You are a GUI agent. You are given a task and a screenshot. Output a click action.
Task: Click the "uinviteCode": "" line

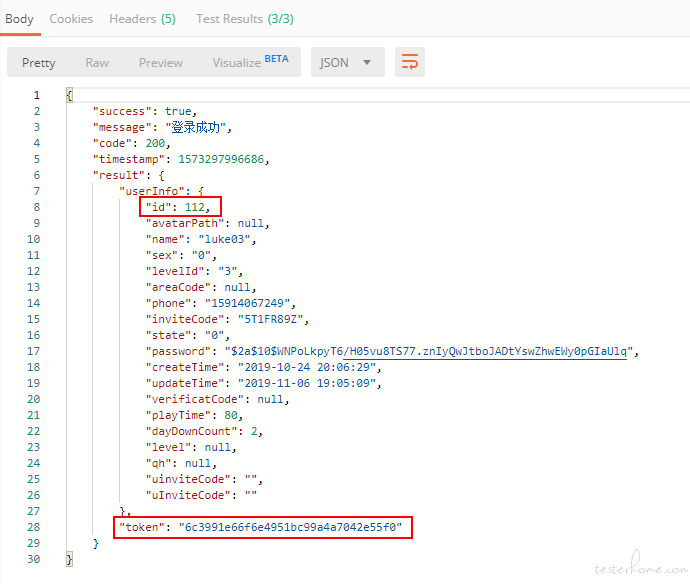pos(204,479)
